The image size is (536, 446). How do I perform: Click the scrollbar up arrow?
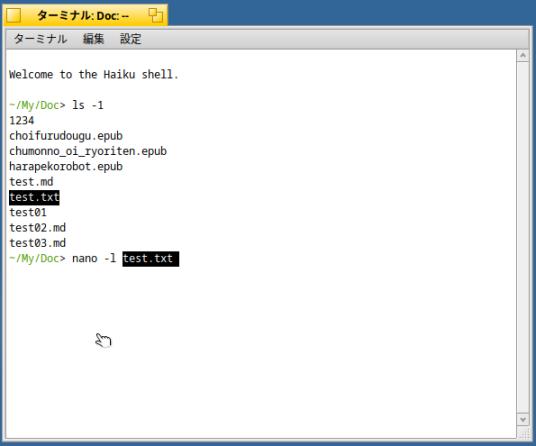[x=523, y=55]
